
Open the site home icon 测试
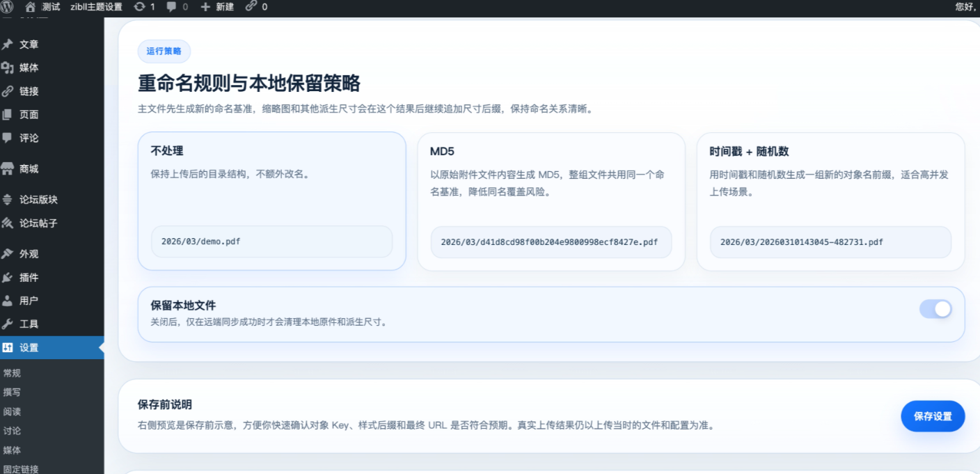30,7
